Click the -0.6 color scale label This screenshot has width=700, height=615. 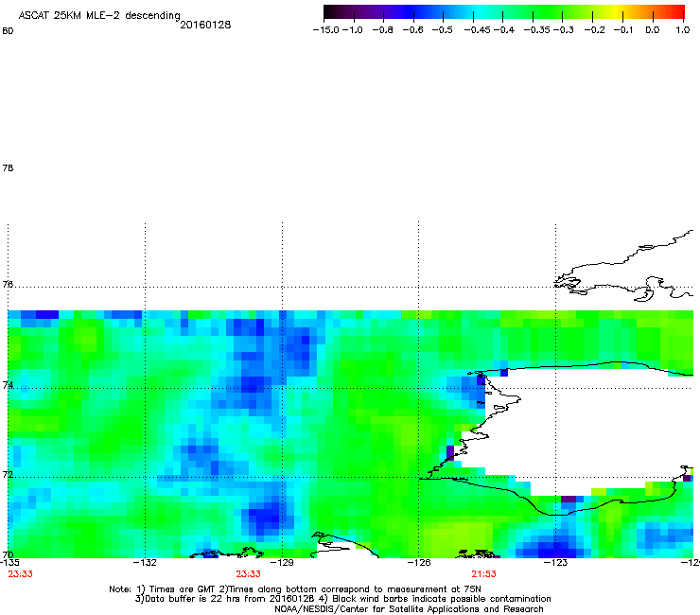click(412, 30)
